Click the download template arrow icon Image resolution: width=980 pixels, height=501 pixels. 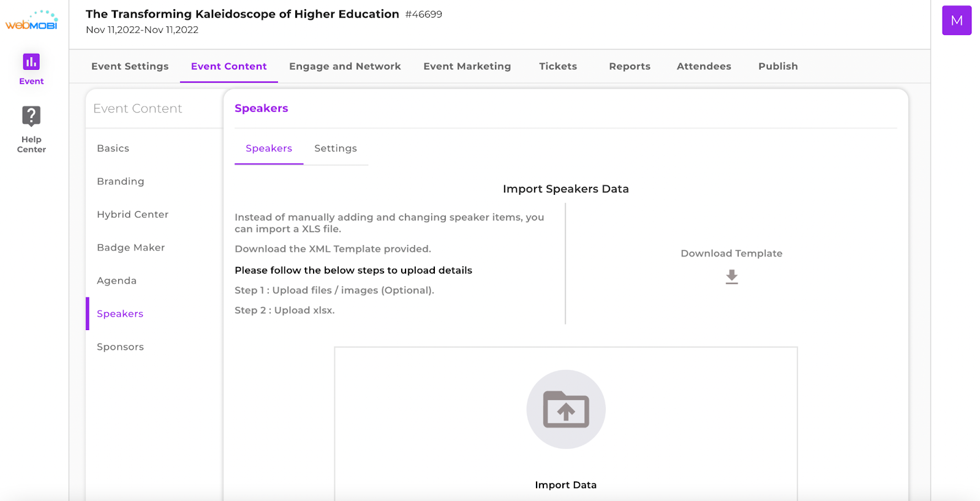click(731, 277)
